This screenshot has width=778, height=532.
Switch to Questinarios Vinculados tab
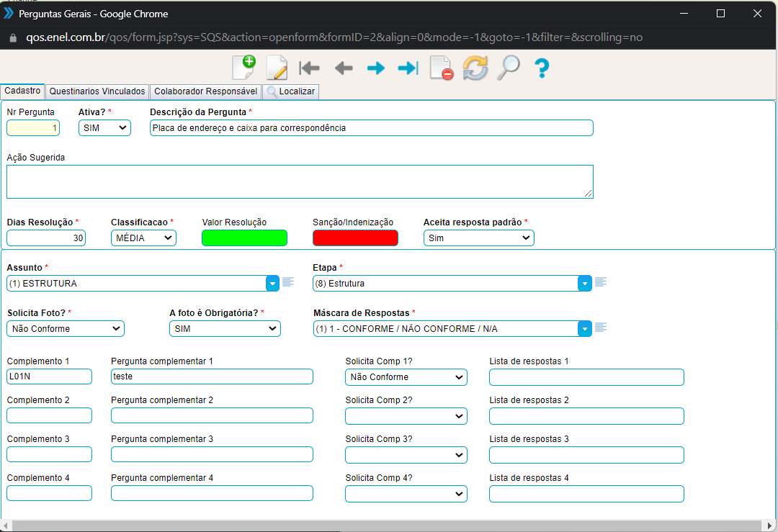(97, 91)
